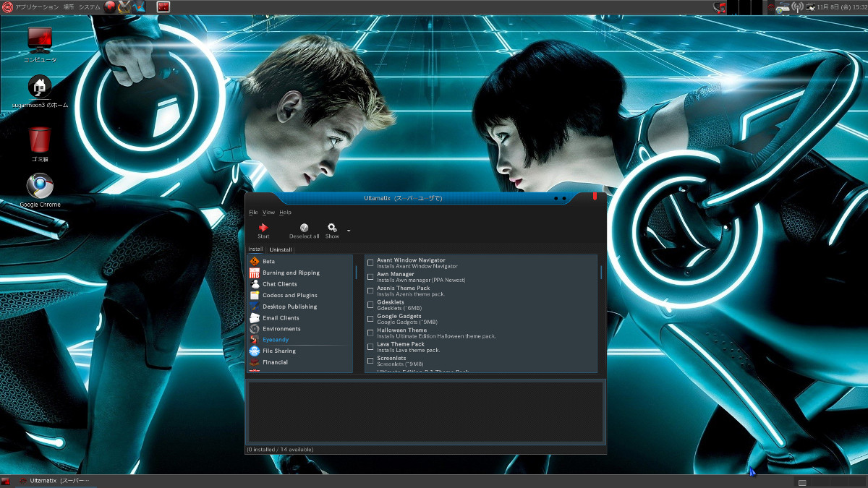Click the distro logo in top panel

[7, 7]
